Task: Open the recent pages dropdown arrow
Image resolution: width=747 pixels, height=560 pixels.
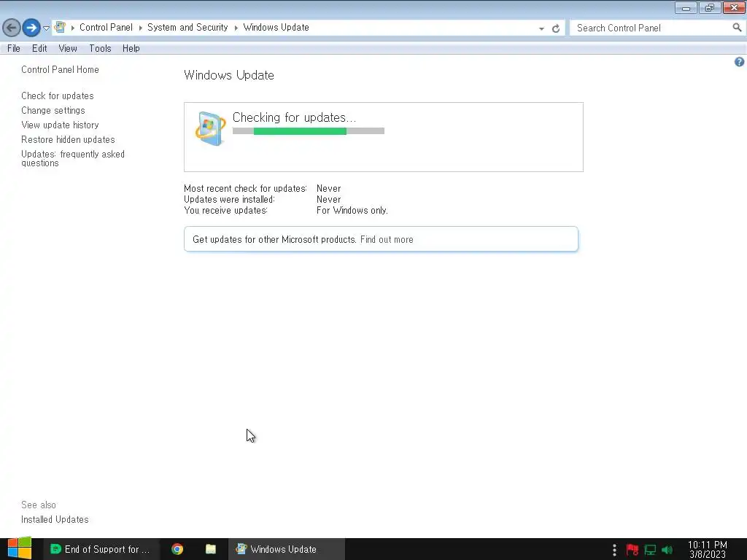Action: [x=46, y=28]
